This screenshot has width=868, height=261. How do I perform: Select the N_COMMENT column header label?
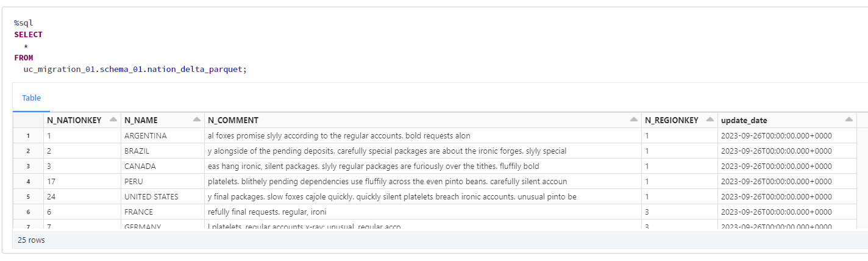(x=233, y=120)
